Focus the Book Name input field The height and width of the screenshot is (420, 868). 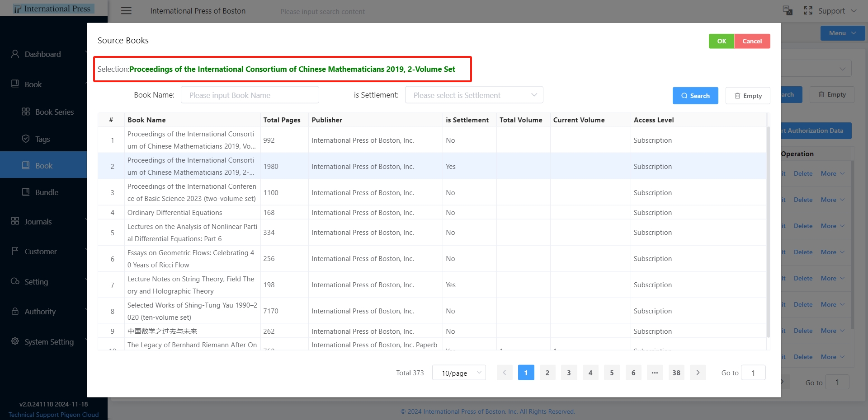pyautogui.click(x=250, y=95)
